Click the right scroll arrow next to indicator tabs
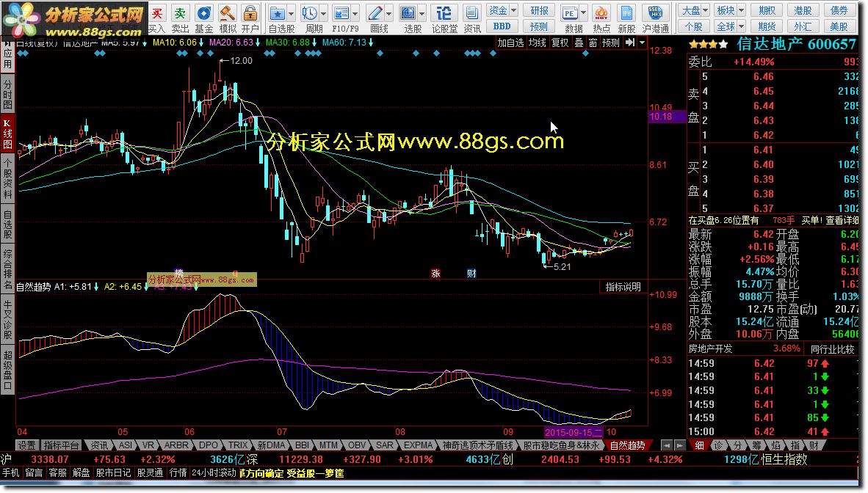868x493 pixels. (x=680, y=445)
